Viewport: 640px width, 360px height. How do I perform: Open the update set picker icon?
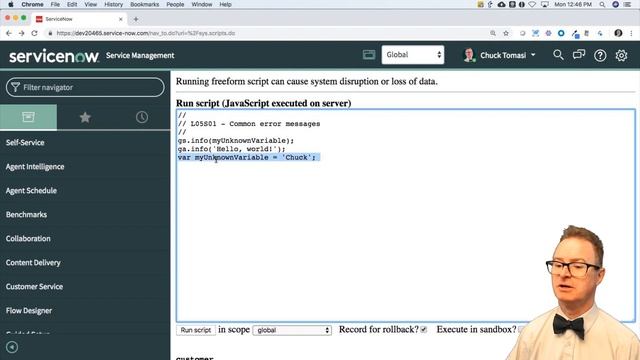(x=369, y=55)
